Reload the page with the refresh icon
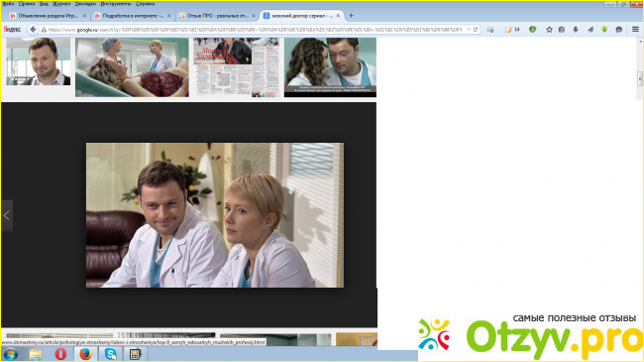Screen dimensions: 644x362 pos(476,30)
